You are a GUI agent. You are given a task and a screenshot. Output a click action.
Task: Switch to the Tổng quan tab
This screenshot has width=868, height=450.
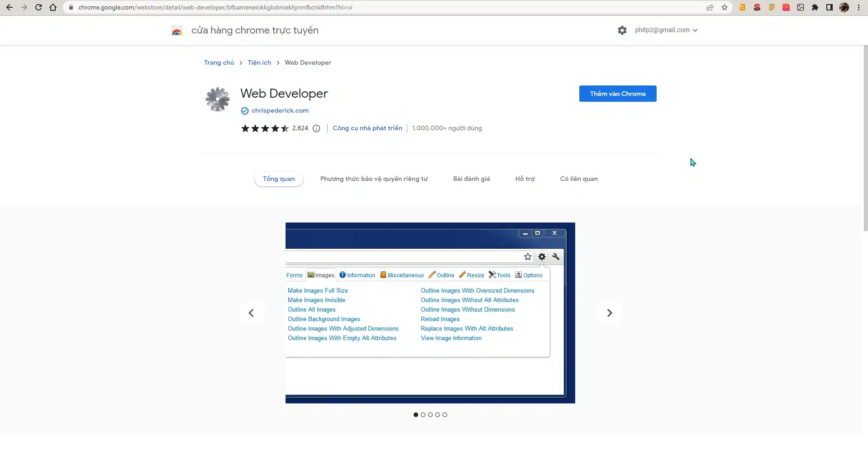coord(279,179)
